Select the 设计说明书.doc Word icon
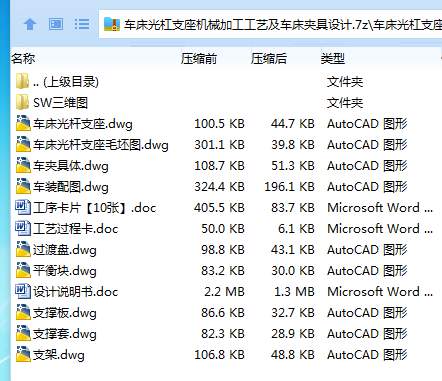442x381 pixels. click(23, 291)
